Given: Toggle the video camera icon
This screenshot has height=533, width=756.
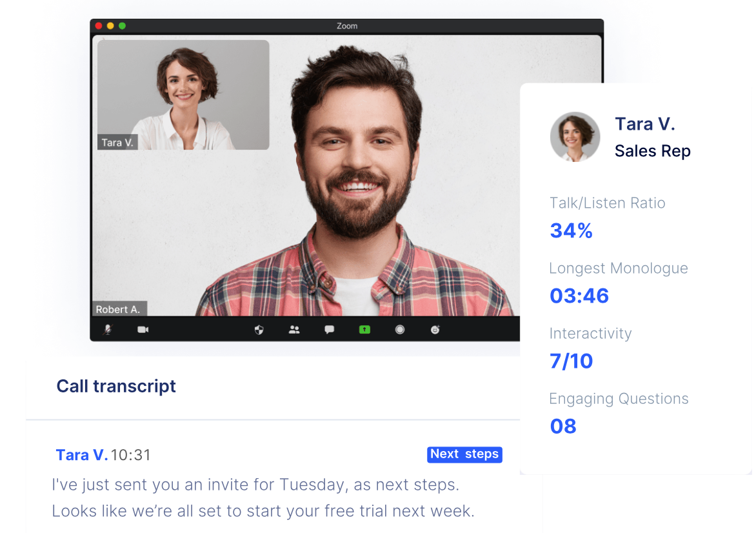Looking at the screenshot, I should 143,330.
